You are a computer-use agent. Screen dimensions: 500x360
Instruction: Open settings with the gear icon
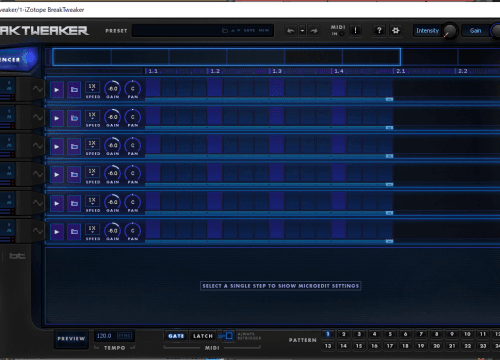396,31
